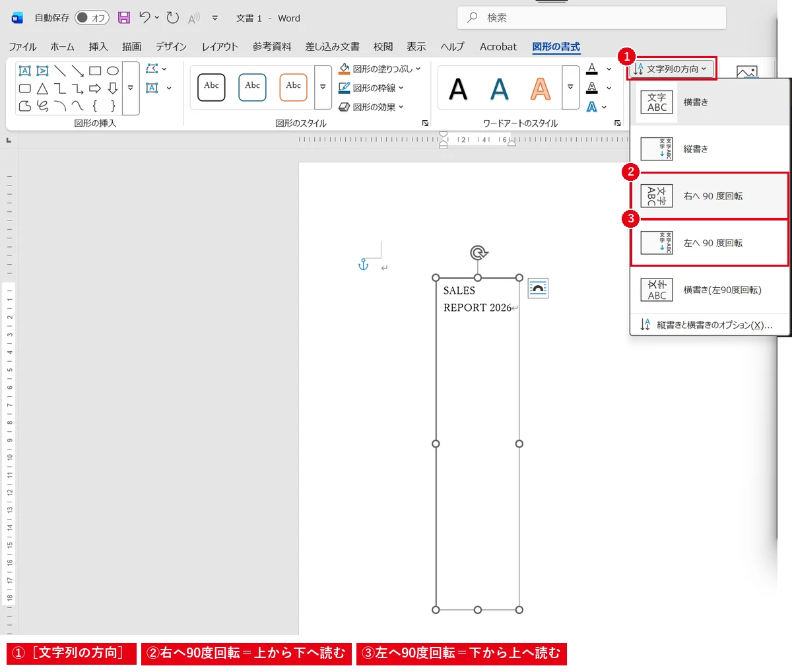Open the Shape Effects (図形の効果) dropdown
Viewport: 792px width, 672px height.
pos(371,107)
